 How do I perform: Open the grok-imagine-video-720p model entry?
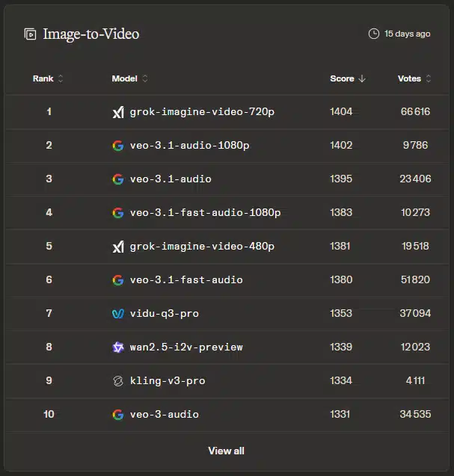(x=202, y=112)
